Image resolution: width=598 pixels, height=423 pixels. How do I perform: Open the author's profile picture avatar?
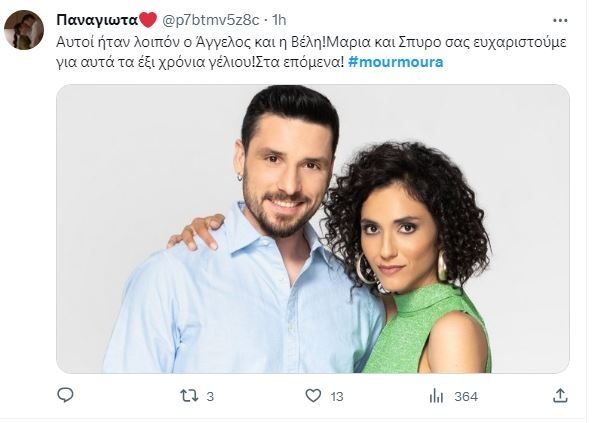pyautogui.click(x=24, y=30)
